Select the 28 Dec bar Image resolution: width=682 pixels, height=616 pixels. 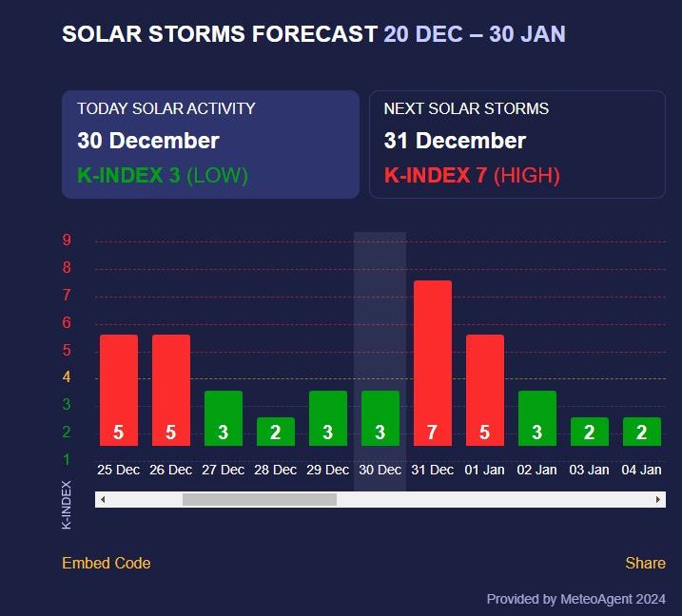click(276, 432)
